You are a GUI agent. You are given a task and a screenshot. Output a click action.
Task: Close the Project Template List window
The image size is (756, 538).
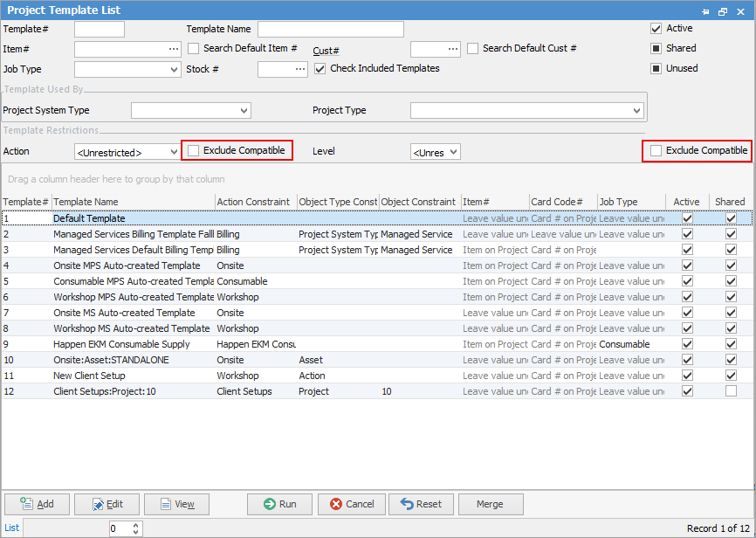740,11
